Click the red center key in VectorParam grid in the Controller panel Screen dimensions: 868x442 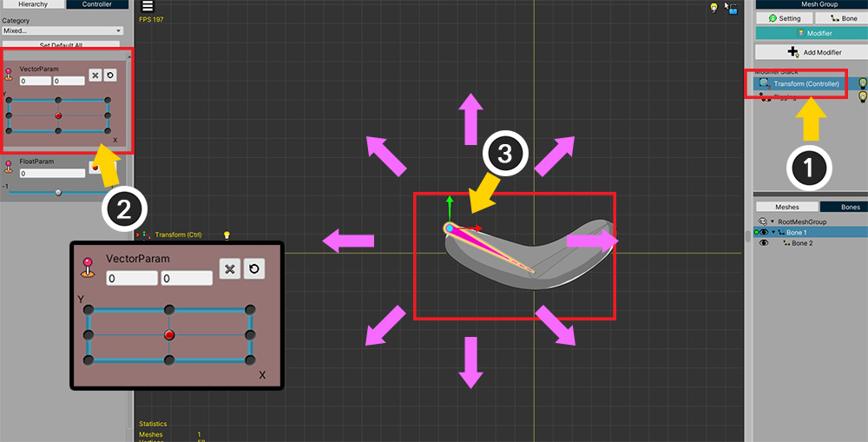point(58,115)
